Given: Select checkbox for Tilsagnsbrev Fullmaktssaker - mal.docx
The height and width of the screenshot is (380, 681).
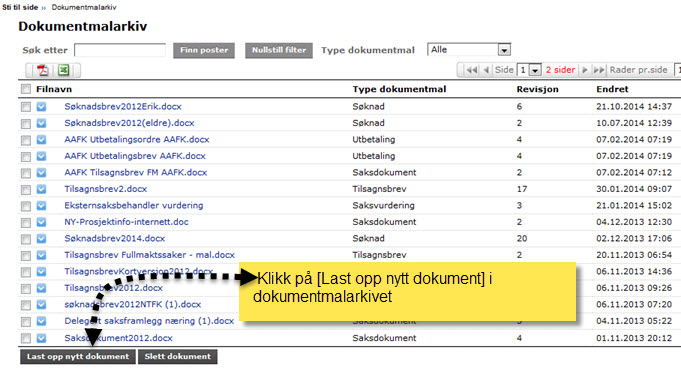Looking at the screenshot, I should coord(26,255).
